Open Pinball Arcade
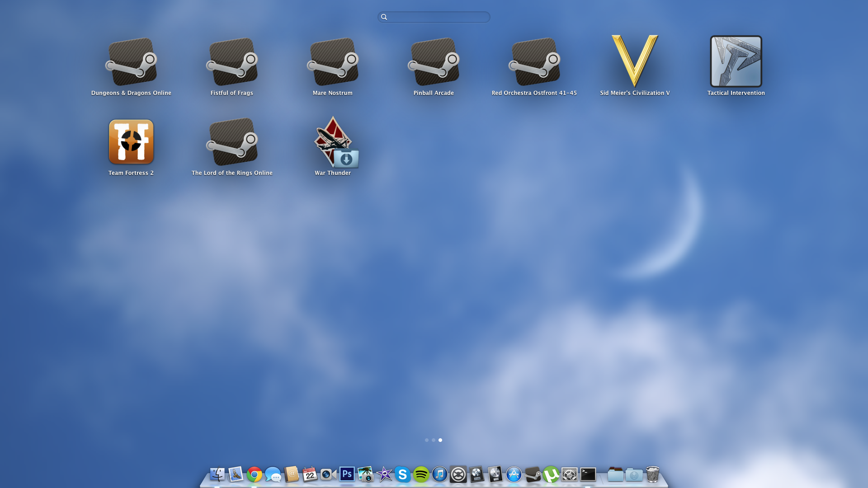Viewport: 868px width, 488px height. click(434, 61)
